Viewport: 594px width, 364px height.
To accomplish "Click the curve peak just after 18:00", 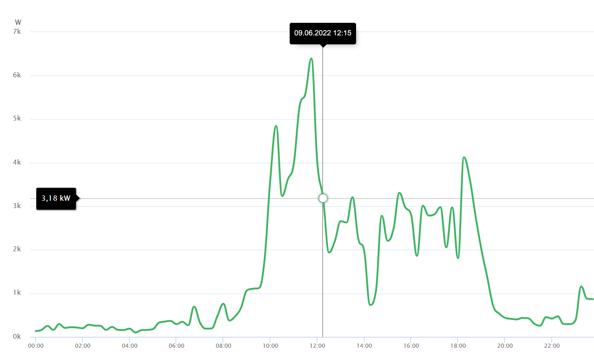I will (x=464, y=157).
